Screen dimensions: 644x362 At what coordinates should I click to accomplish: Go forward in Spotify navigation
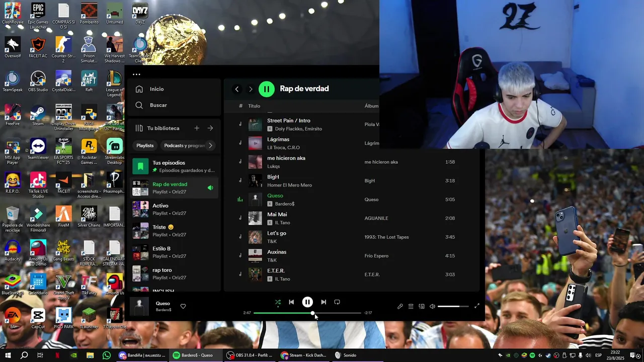pos(251,89)
